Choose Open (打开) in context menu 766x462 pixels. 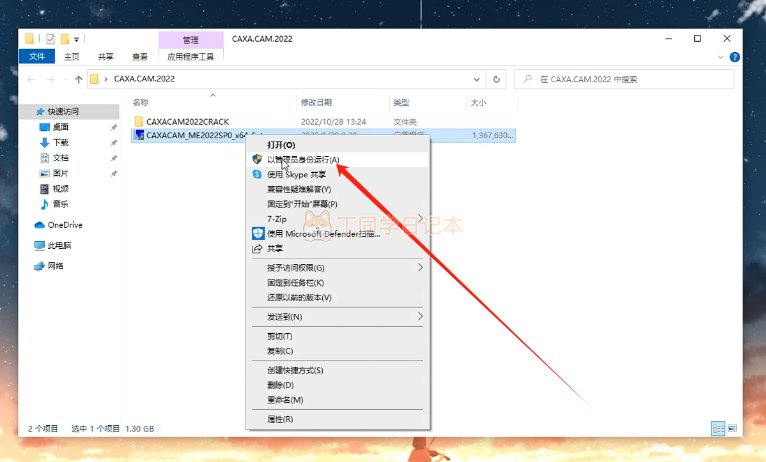point(338,145)
